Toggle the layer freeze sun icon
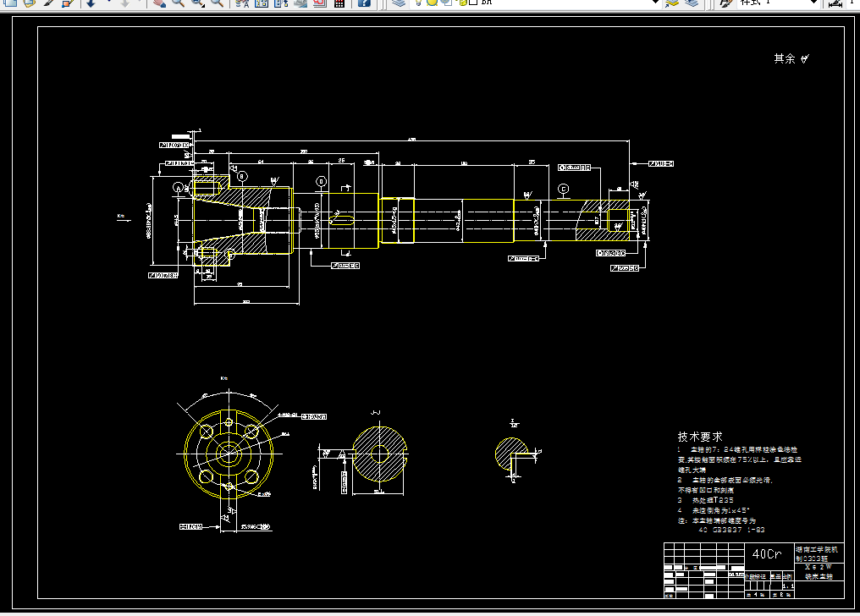The height and width of the screenshot is (616, 860). tap(433, 3)
